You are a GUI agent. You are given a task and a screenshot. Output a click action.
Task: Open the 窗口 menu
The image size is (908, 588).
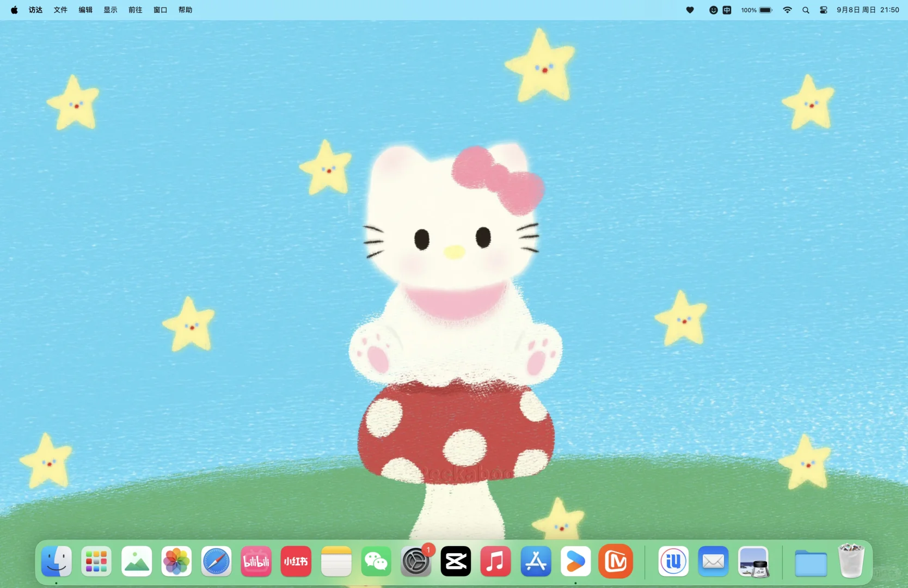161,10
